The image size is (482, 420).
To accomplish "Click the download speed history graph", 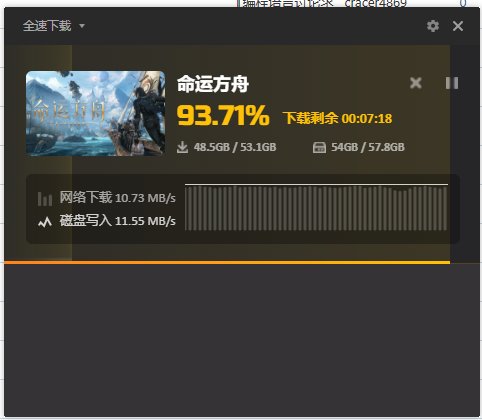I will point(316,207).
